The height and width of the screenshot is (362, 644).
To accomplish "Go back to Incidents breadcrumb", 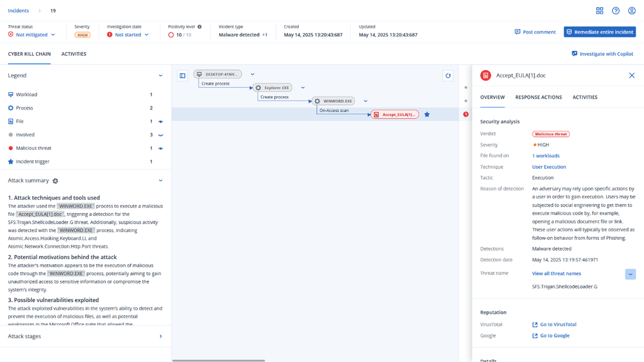I will [19, 11].
